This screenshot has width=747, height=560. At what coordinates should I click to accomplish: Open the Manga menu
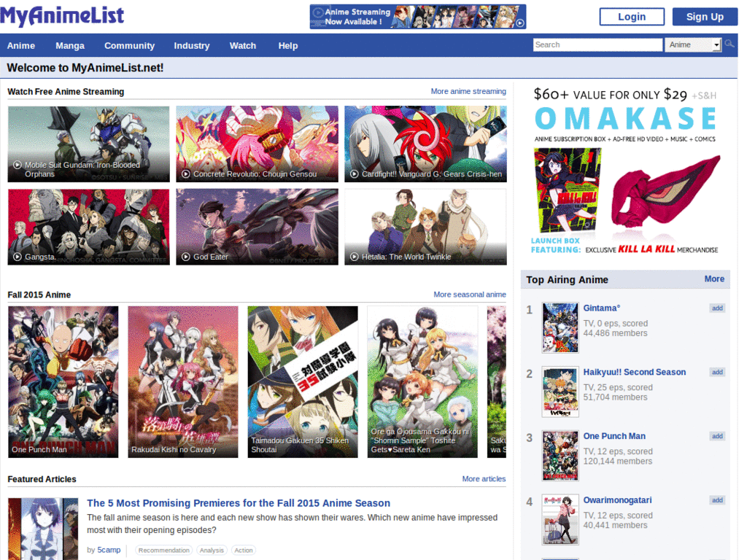(x=70, y=45)
